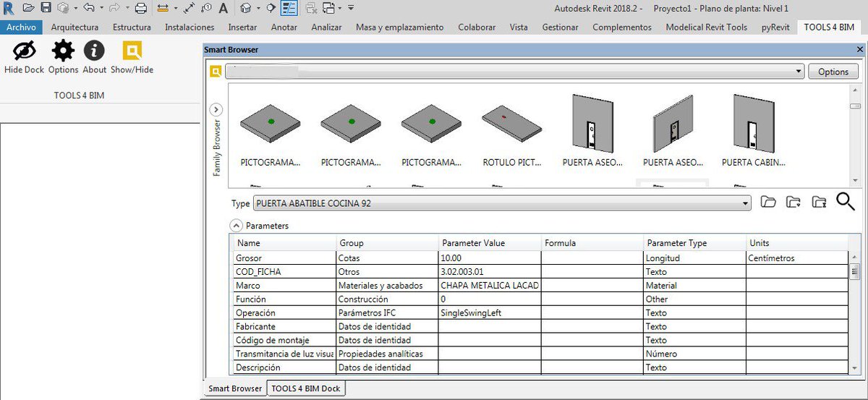Click the Print icon in quick access toolbar
Image resolution: width=868 pixels, height=400 pixels.
141,8
